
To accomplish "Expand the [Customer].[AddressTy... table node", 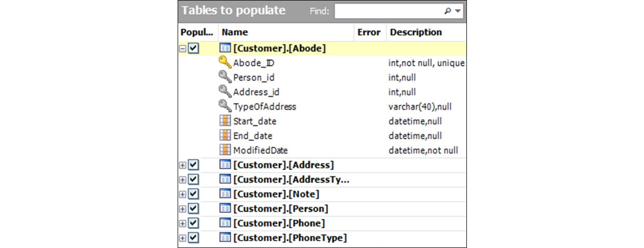I will (182, 180).
